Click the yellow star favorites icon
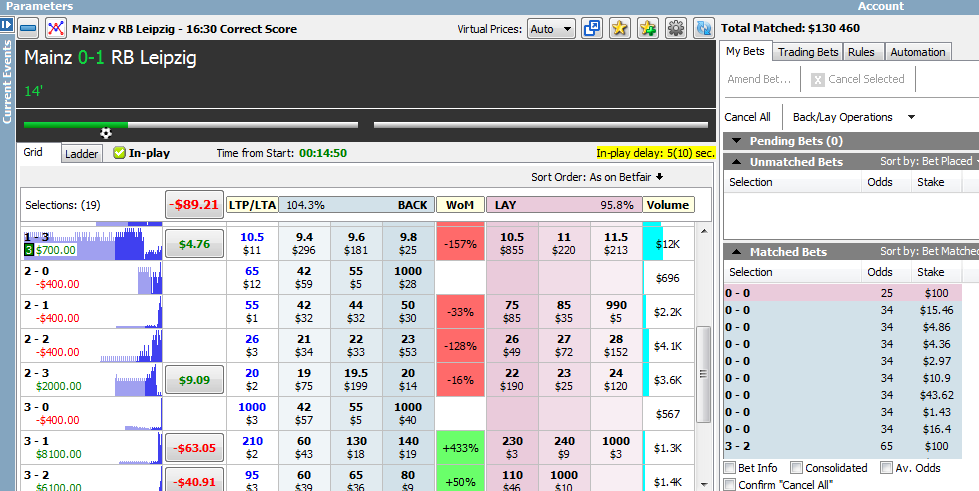This screenshot has width=979, height=491. point(619,28)
